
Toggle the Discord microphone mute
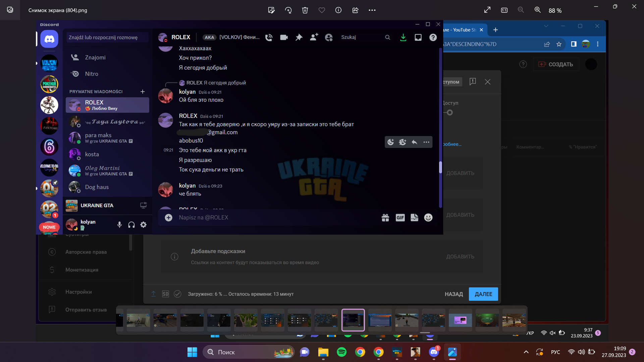click(x=119, y=225)
